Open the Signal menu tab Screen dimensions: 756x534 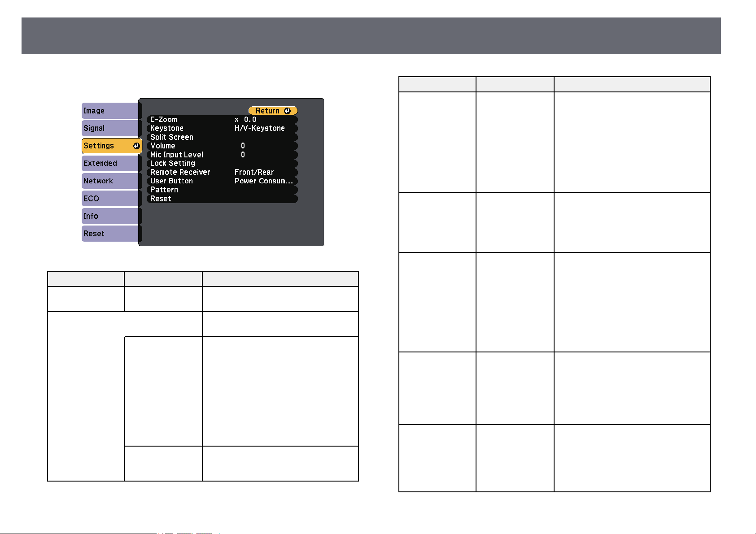pyautogui.click(x=110, y=128)
